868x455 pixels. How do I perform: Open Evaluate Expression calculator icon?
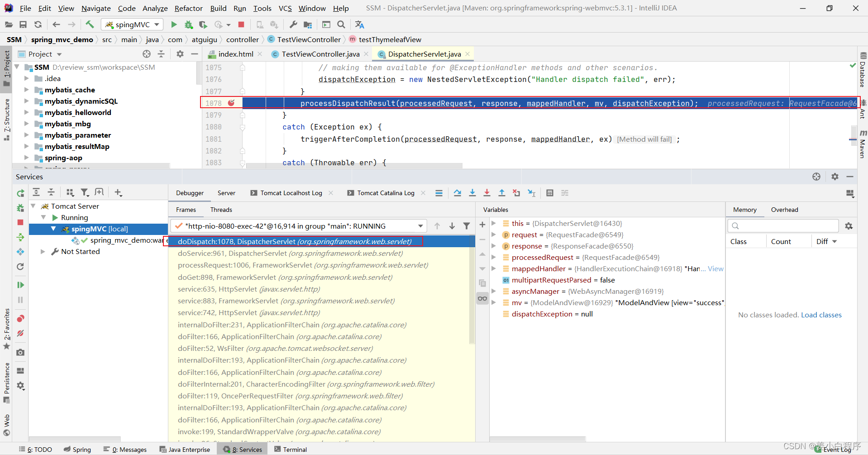click(550, 193)
